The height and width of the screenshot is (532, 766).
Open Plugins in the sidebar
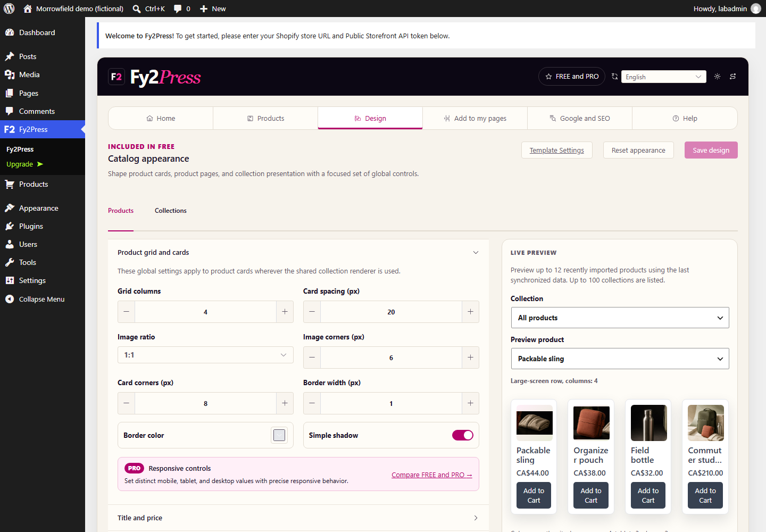pos(43,226)
